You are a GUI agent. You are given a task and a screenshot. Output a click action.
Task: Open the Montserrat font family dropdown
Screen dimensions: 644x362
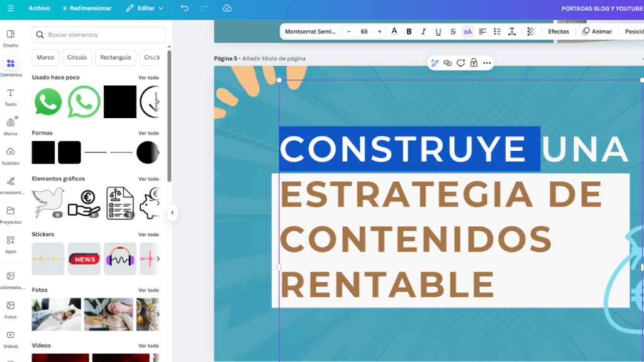point(310,31)
